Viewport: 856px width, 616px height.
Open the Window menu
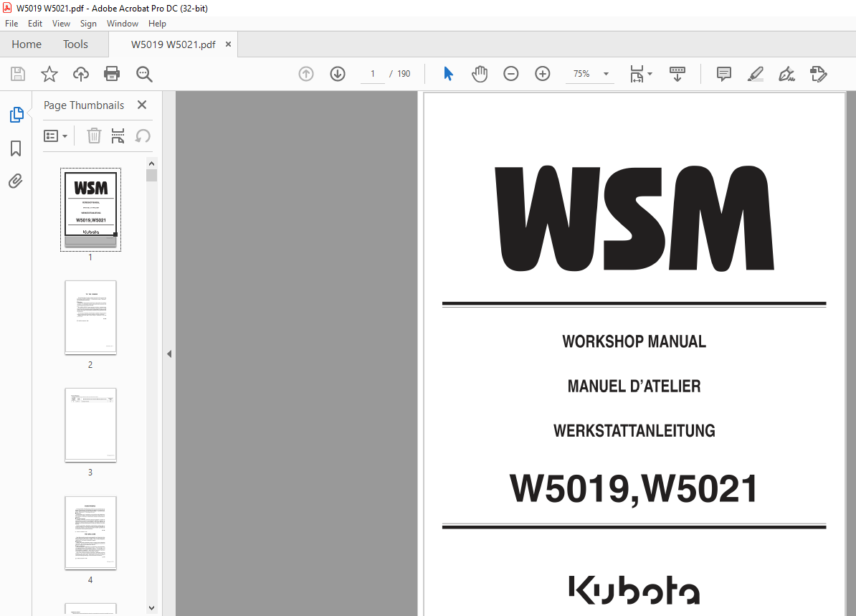tap(123, 24)
